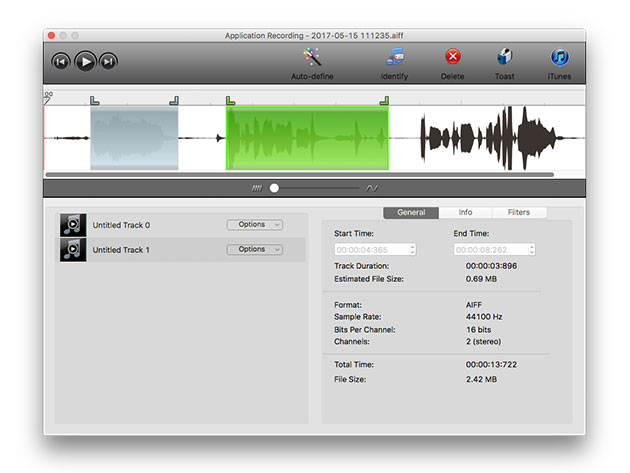Image resolution: width=630 pixels, height=473 pixels.
Task: Switch to the Filters tab
Action: click(519, 213)
